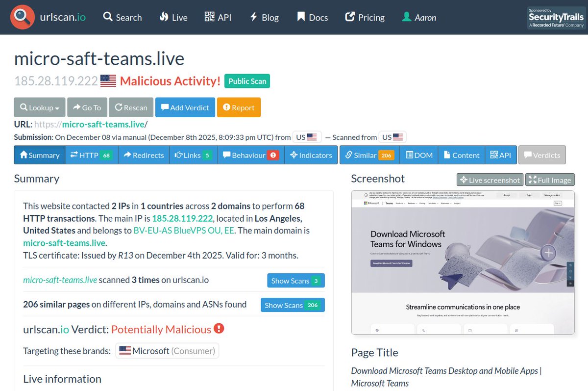588x391 pixels.
Task: Switch to the Similar tab
Action: pyautogui.click(x=369, y=155)
